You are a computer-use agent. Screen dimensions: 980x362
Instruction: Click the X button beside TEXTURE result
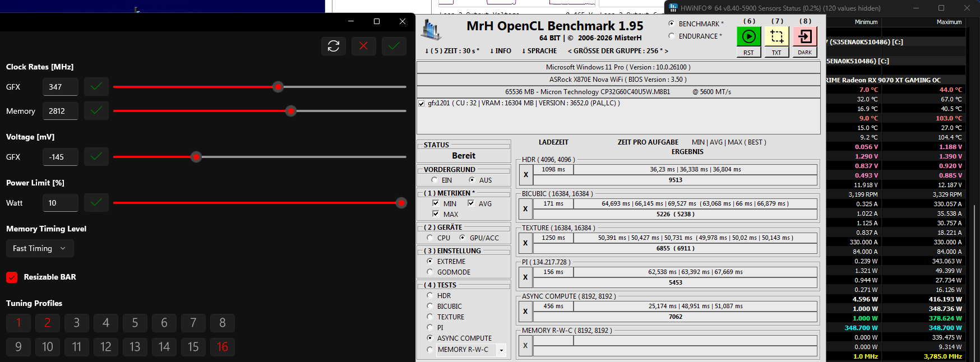click(x=525, y=243)
